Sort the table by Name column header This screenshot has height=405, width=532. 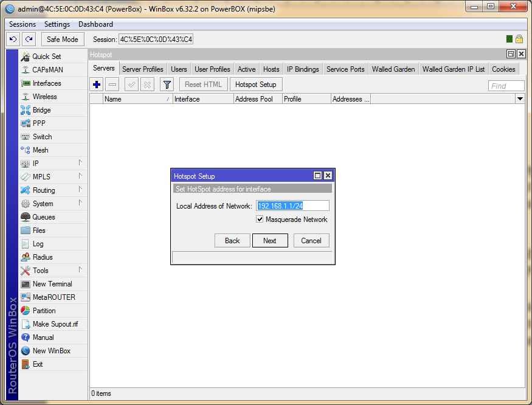137,99
